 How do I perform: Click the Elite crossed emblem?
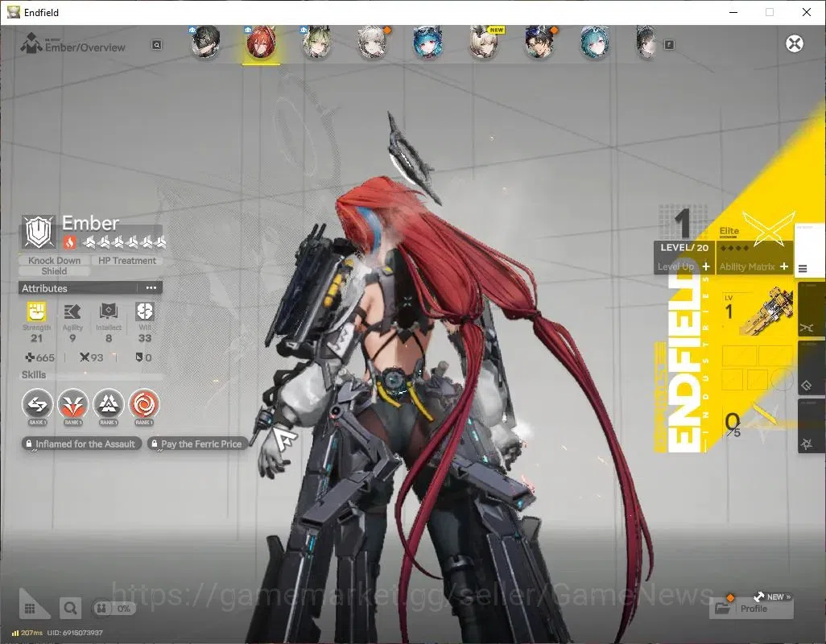tap(769, 228)
